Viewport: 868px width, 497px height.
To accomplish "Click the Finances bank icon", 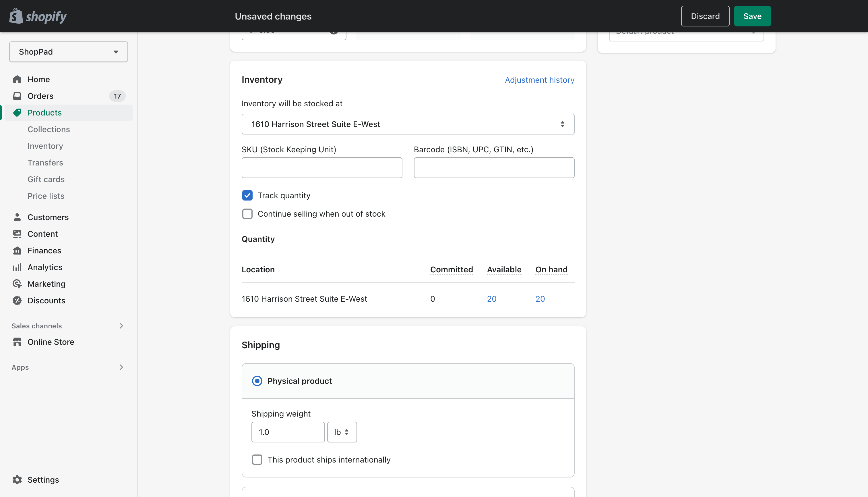I will (17, 251).
